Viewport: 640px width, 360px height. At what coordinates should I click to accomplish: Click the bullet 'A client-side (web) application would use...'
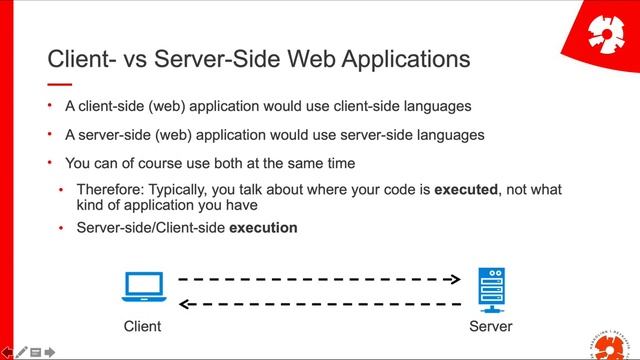pyautogui.click(x=268, y=106)
